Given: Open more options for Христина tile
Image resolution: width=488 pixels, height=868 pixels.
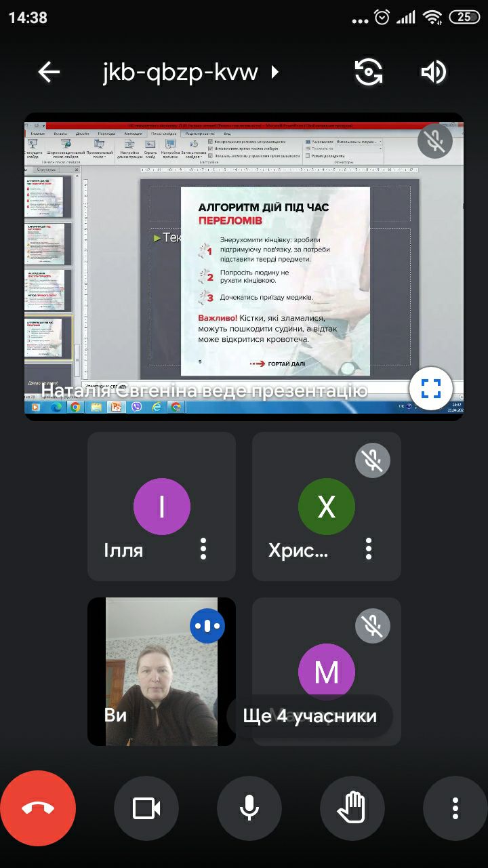Looking at the screenshot, I should pos(369,549).
